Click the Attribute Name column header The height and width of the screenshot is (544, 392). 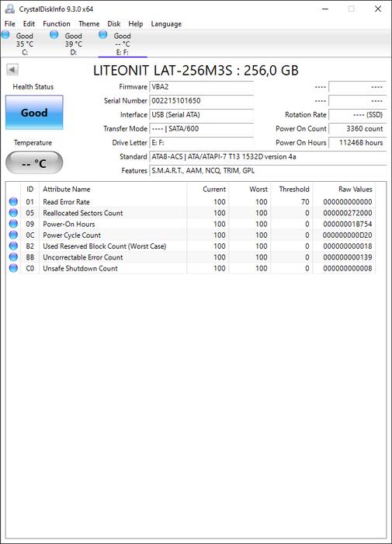point(113,189)
